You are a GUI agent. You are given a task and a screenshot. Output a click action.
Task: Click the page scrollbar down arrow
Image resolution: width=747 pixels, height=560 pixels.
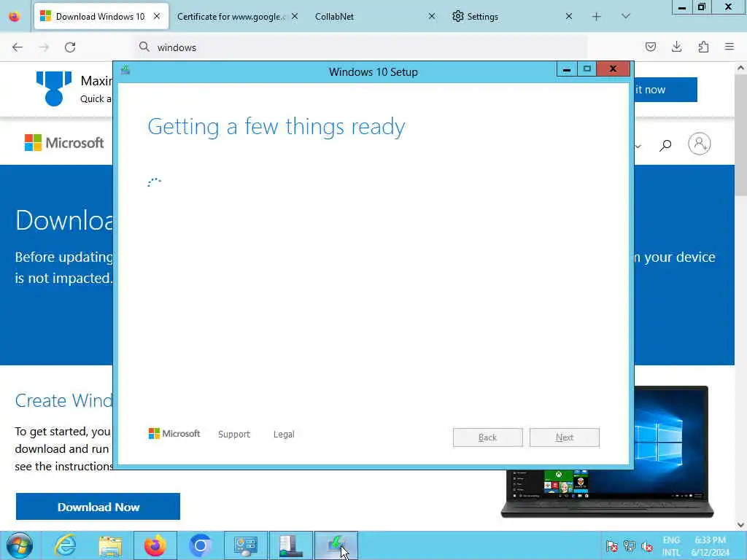click(x=741, y=525)
